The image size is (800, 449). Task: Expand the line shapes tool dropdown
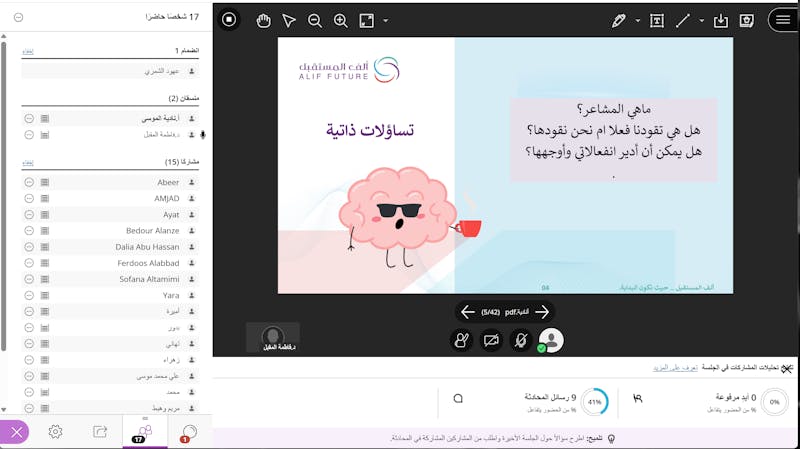(702, 20)
